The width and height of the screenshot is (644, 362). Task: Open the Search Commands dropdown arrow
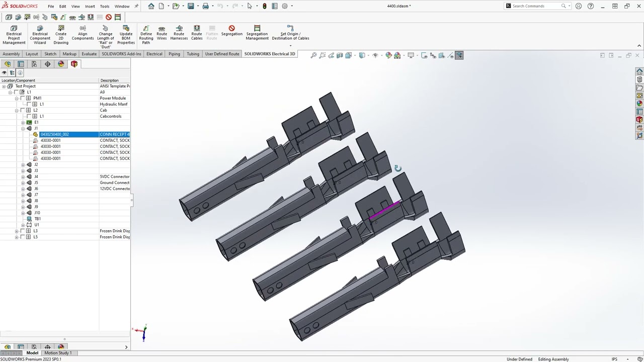[570, 6]
